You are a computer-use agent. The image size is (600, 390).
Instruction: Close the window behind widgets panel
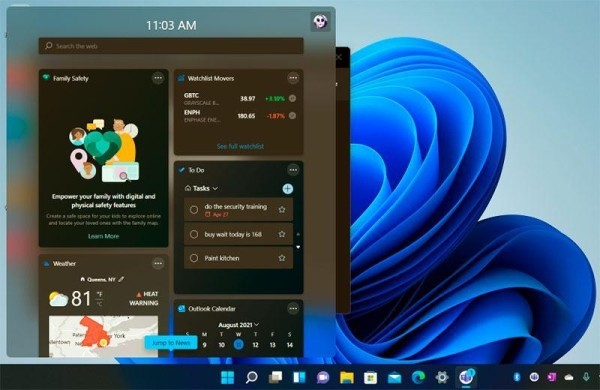pos(339,57)
